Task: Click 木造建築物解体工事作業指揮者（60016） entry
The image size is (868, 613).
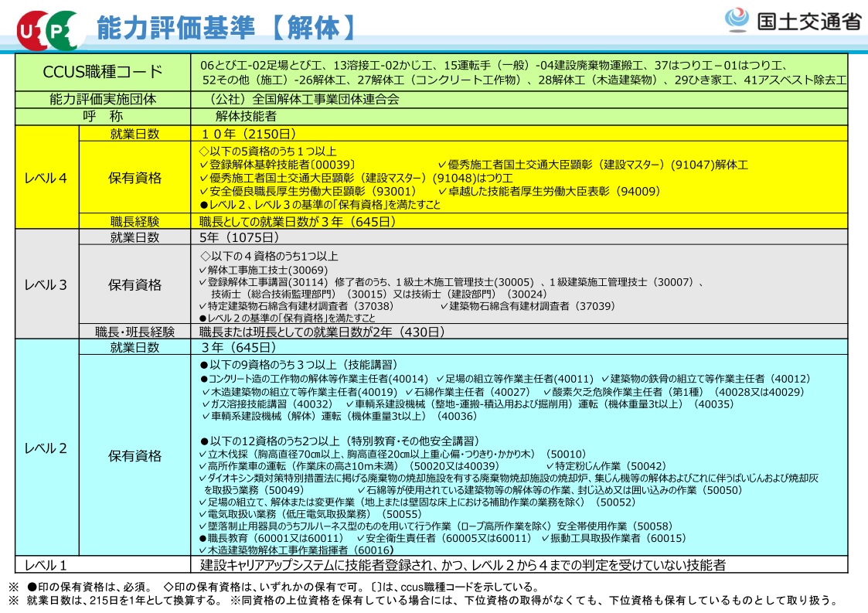Action: point(296,550)
